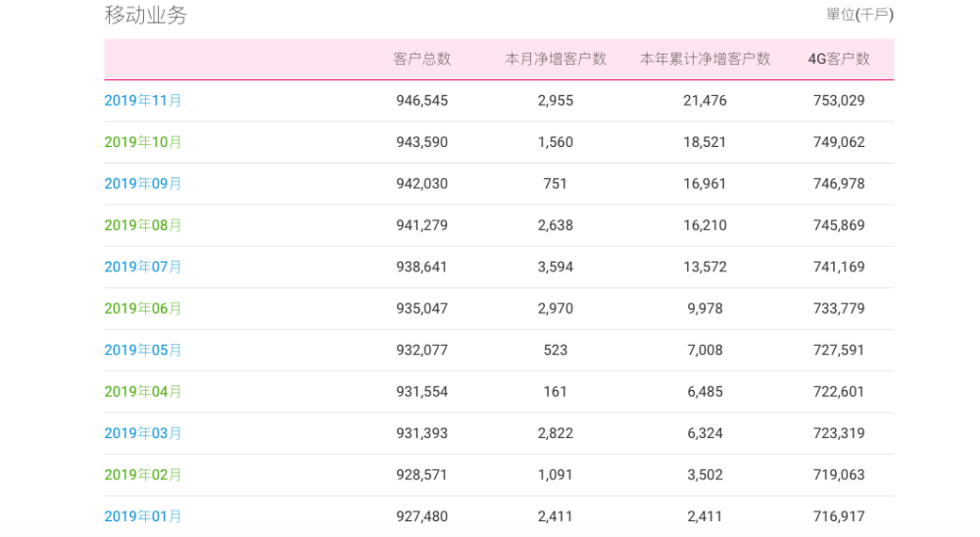Click the 21,476 cumulative net additions cell
The height and width of the screenshot is (537, 980).
click(x=705, y=100)
